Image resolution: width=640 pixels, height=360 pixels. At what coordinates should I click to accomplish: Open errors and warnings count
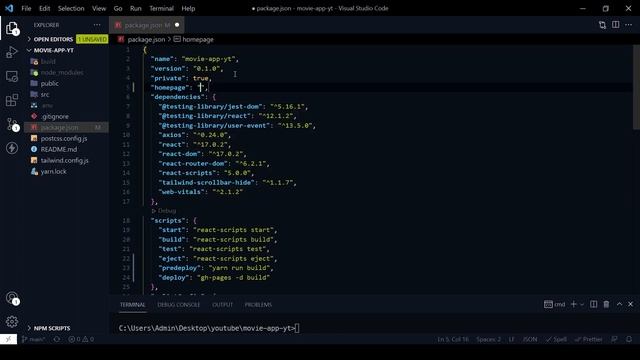point(81,339)
